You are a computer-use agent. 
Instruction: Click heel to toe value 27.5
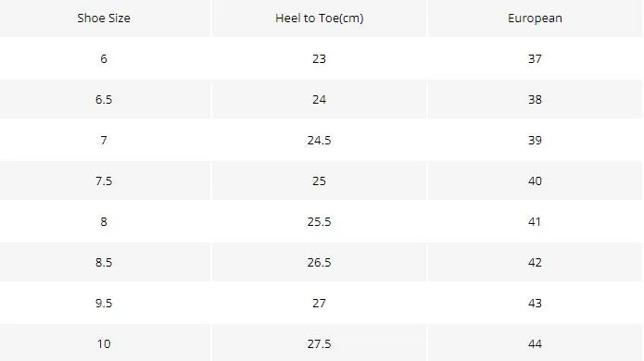click(x=319, y=343)
